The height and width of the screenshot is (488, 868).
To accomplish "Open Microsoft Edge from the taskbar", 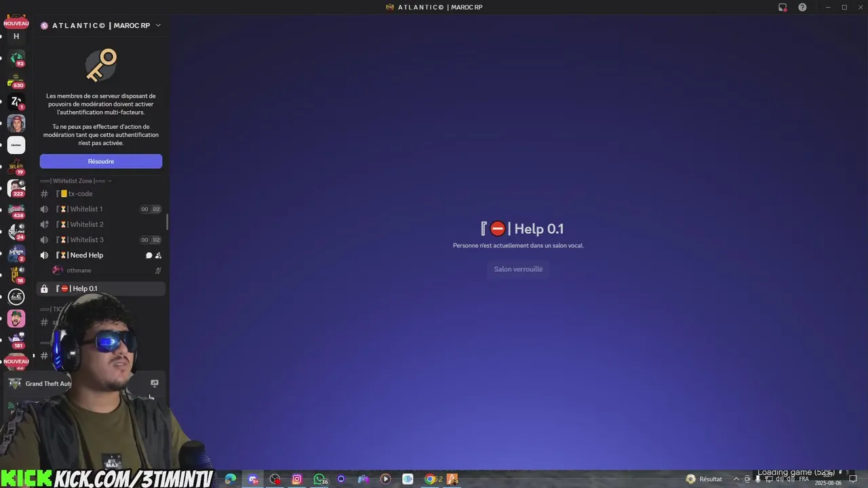I will 231,479.
